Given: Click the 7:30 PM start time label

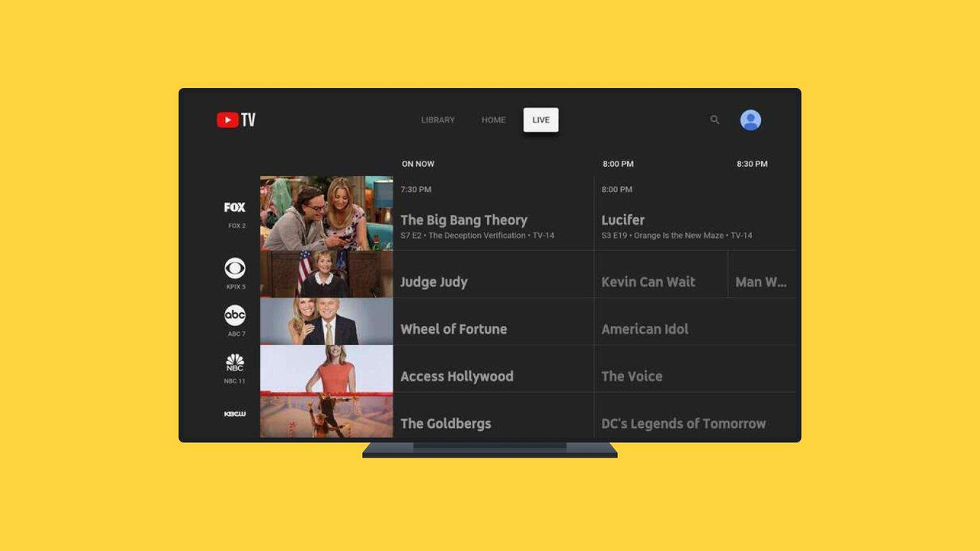Looking at the screenshot, I should point(416,189).
